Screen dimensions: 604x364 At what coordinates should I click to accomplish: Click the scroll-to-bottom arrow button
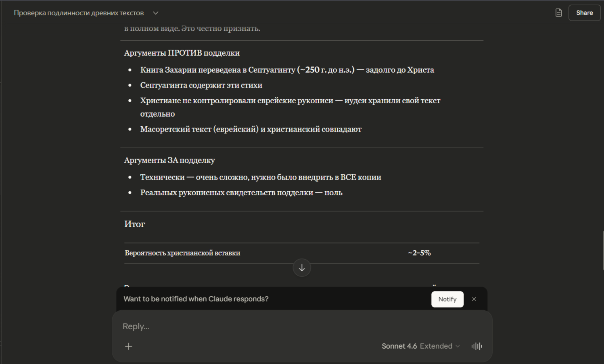302,268
